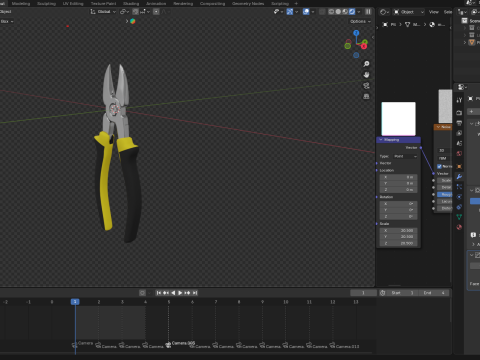Open the Sculpting workspace tab
The width and height of the screenshot is (480, 360).
click(x=46, y=4)
